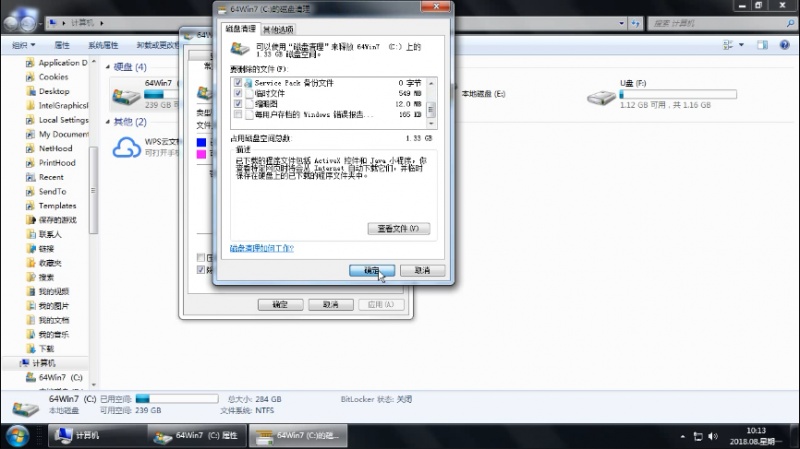Select the NetHood folder in sidebar
The height and width of the screenshot is (449, 800).
49,148
